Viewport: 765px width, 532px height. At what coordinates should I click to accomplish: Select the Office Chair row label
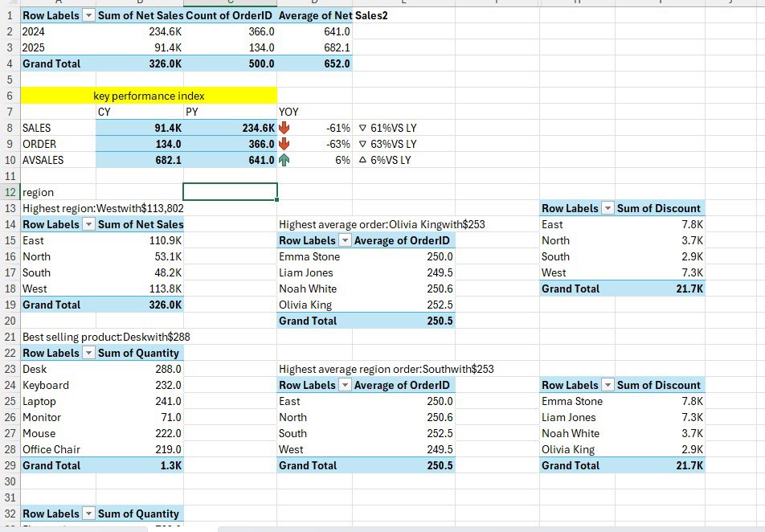58,449
